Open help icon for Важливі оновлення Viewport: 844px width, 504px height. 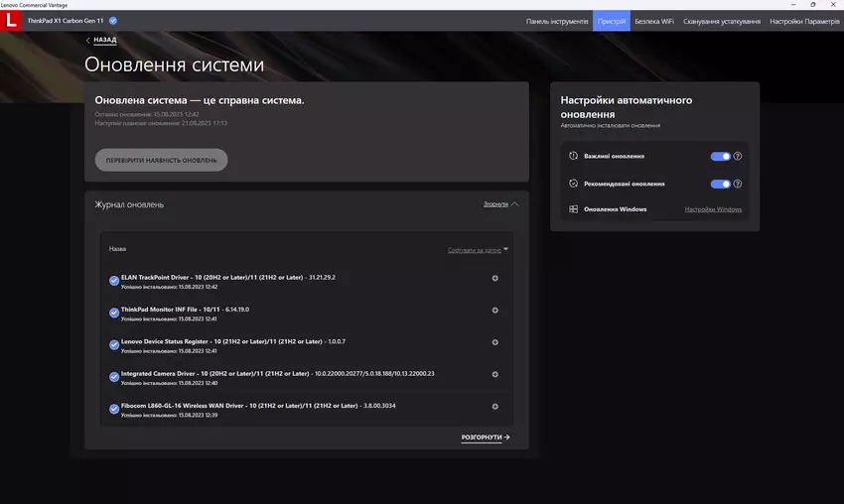(x=738, y=157)
